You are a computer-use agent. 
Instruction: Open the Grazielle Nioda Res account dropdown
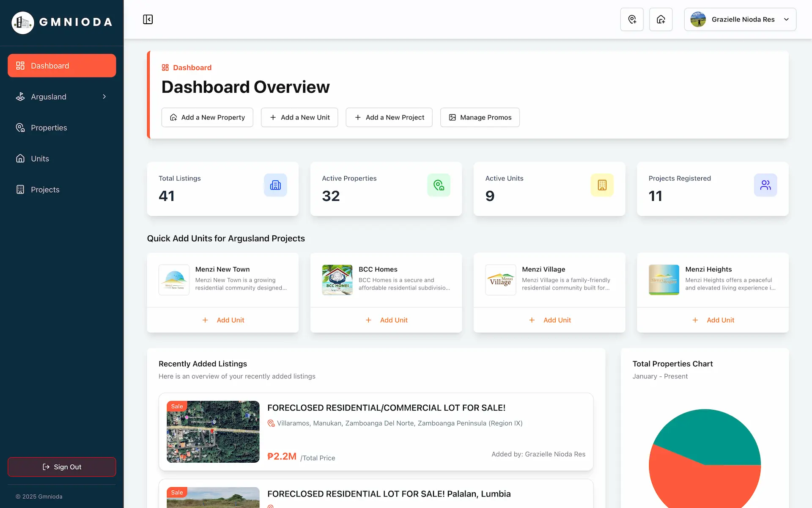click(x=740, y=19)
